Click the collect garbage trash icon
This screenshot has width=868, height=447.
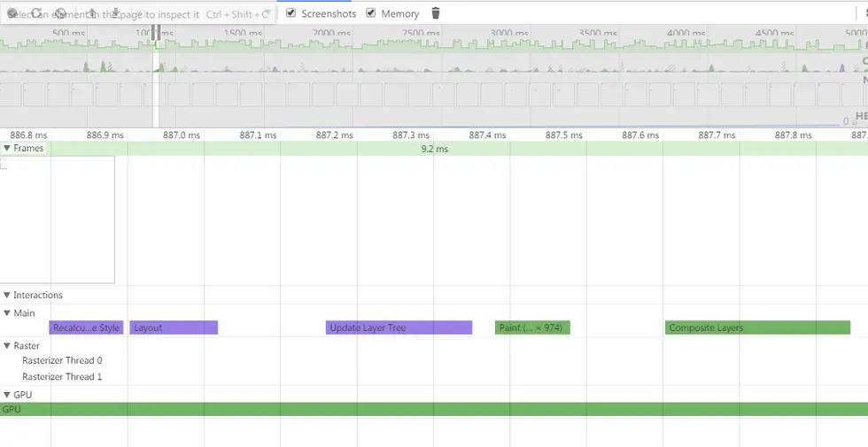tap(436, 13)
